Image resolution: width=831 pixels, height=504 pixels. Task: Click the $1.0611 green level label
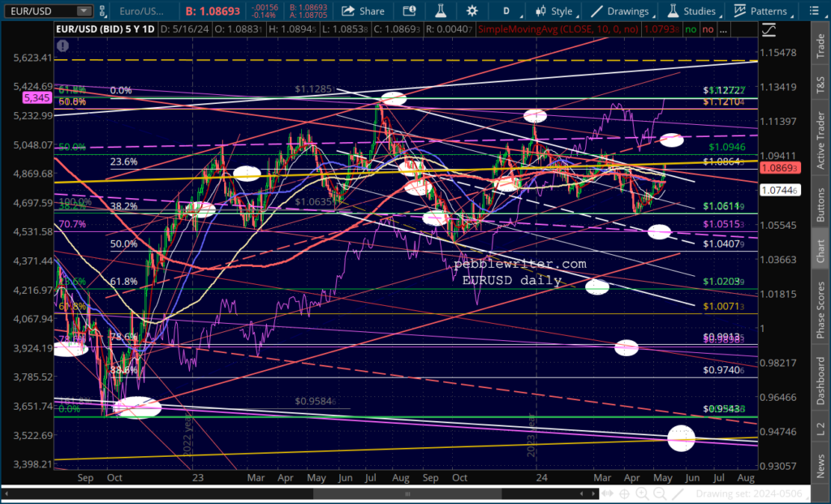click(x=724, y=205)
